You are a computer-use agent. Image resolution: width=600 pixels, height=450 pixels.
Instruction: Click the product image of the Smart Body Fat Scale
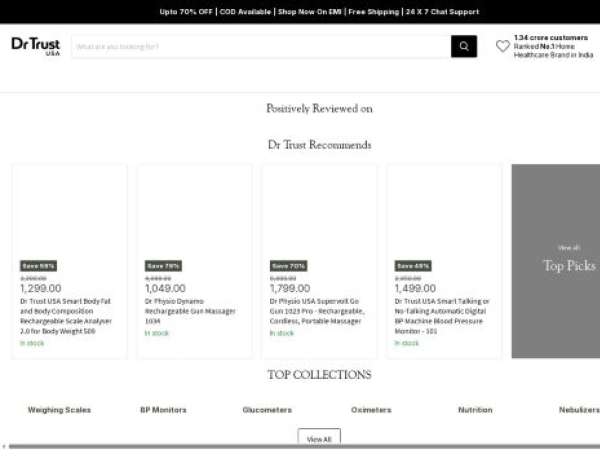70,212
